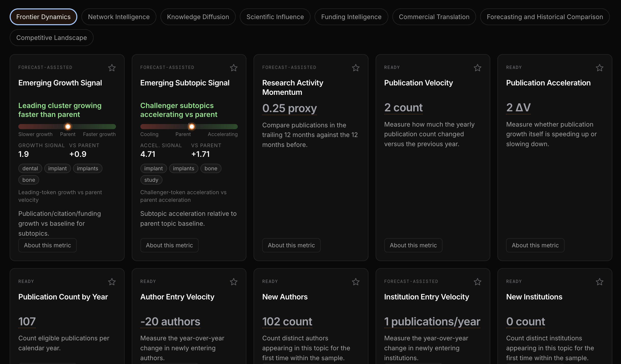
Task: Click the 0 count value in New Institutions
Action: pos(525,322)
